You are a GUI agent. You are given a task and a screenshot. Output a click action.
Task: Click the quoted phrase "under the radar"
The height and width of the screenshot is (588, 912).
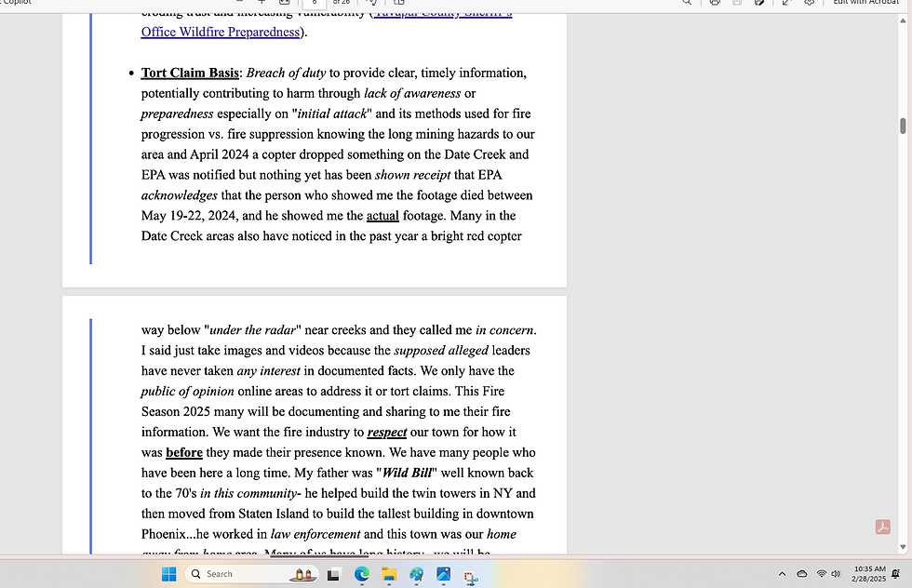[252, 329]
